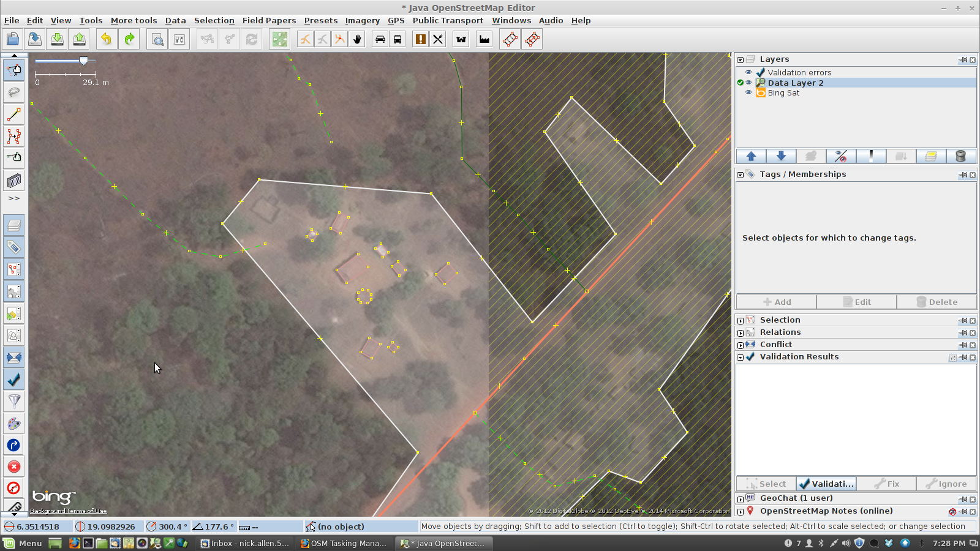
Task: Click the hand preset icon
Action: coord(357,39)
